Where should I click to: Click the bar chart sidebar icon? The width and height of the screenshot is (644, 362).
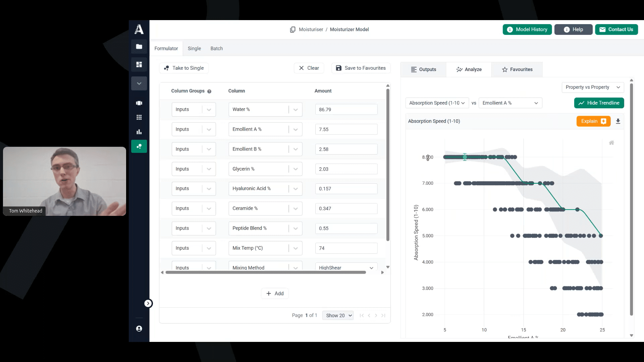coord(139,132)
